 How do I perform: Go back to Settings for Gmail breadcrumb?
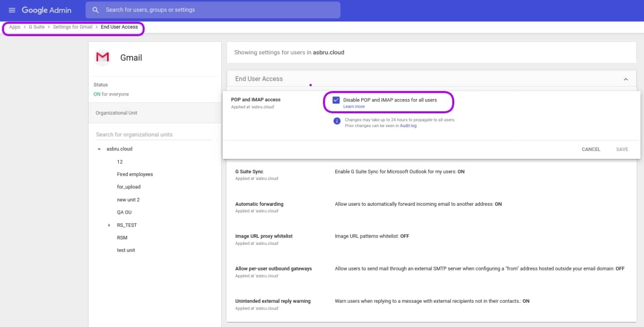point(73,27)
